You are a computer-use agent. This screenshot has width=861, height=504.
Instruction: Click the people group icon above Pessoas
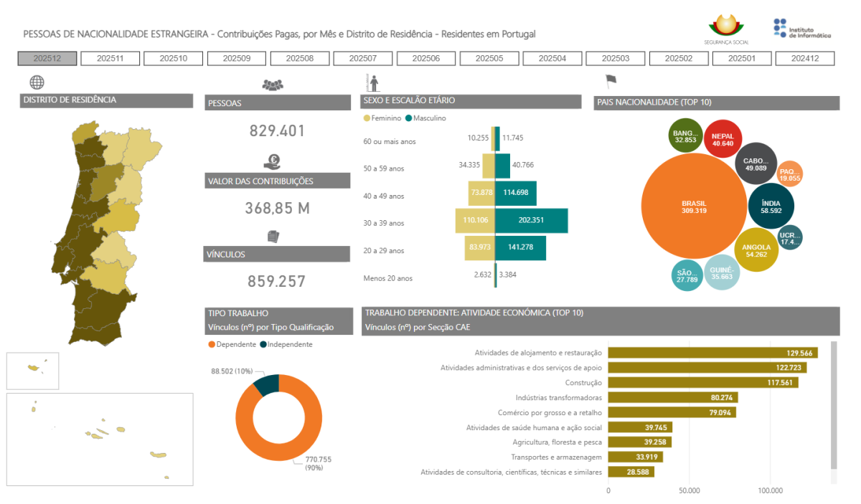pyautogui.click(x=273, y=85)
